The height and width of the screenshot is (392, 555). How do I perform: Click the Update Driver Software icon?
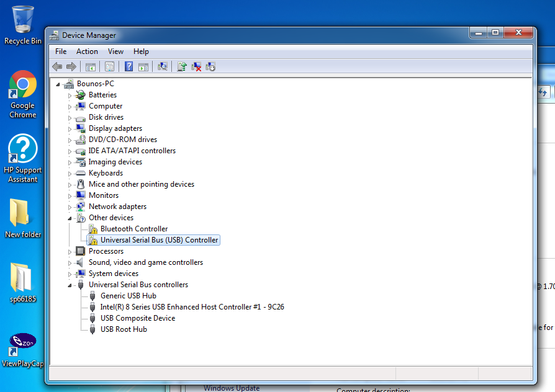click(x=182, y=66)
